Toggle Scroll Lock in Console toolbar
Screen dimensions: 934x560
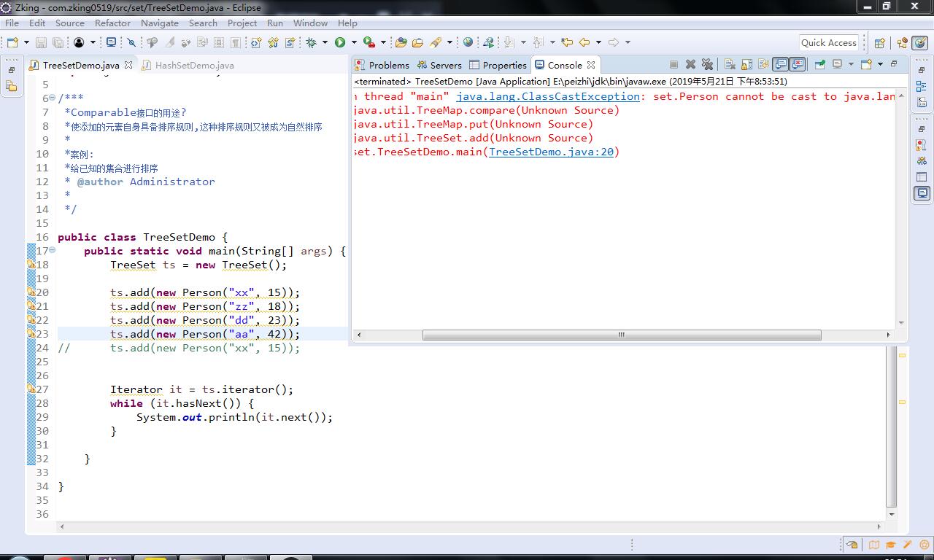746,64
